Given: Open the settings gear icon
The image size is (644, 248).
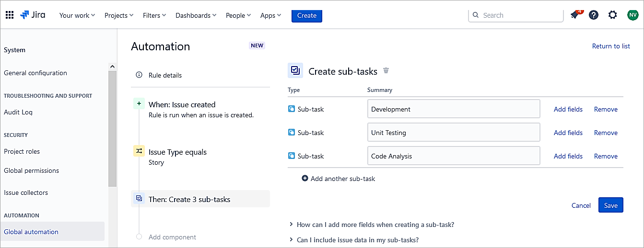Looking at the screenshot, I should [x=613, y=15].
